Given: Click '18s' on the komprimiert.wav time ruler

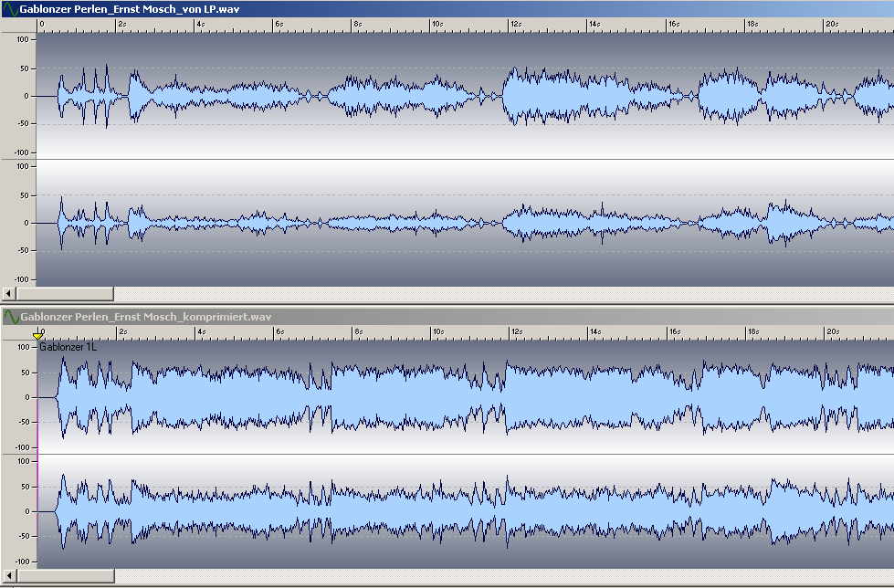Looking at the screenshot, I should click(753, 331).
